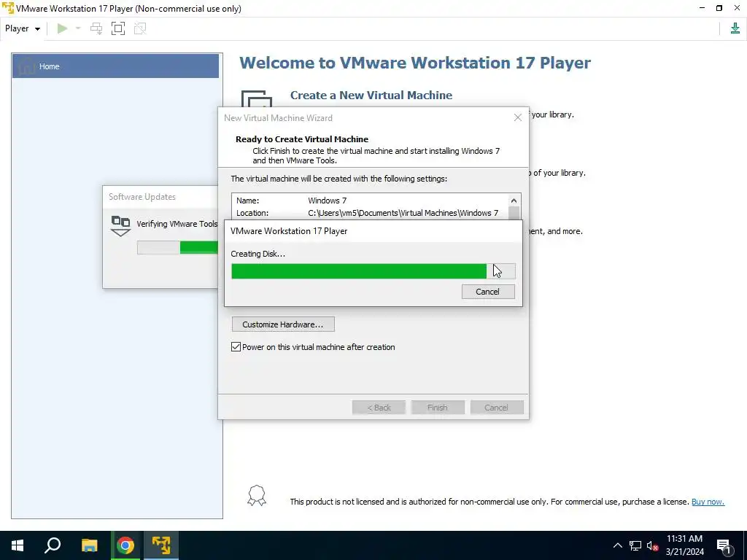Click the VMware logo in title bar

pos(7,8)
